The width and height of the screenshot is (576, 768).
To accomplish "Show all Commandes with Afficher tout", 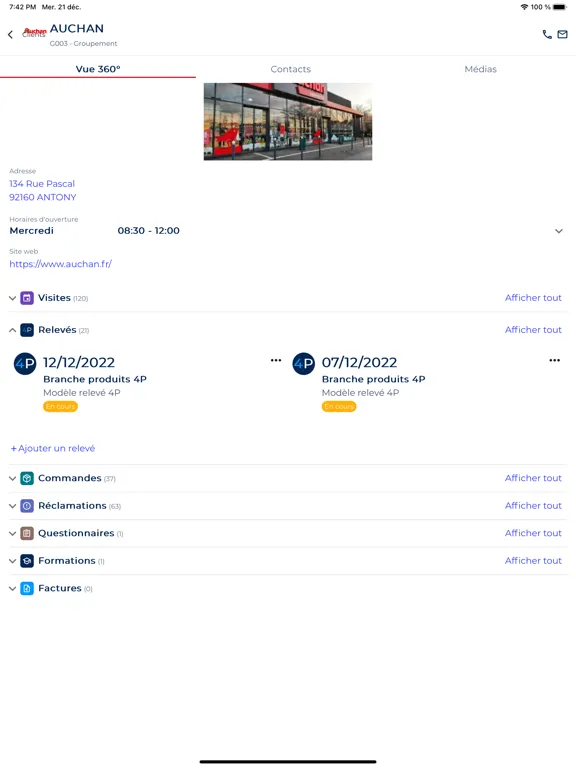I will (533, 478).
